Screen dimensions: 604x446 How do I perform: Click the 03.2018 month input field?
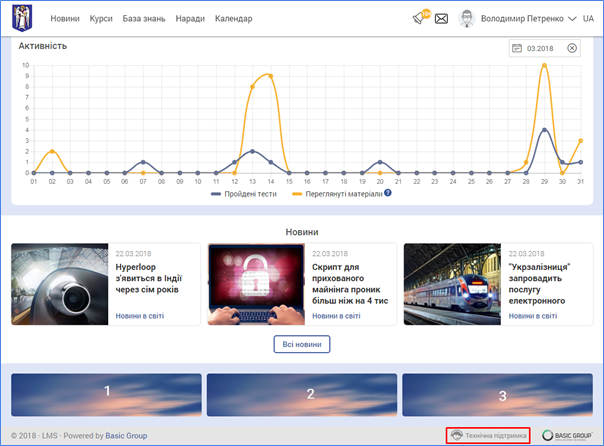pos(543,48)
